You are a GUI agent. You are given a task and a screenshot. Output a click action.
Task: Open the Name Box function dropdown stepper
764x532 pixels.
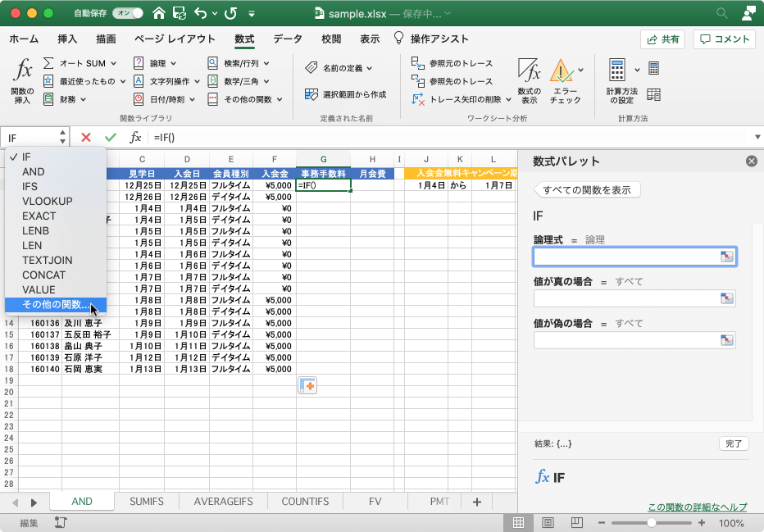tap(63, 137)
